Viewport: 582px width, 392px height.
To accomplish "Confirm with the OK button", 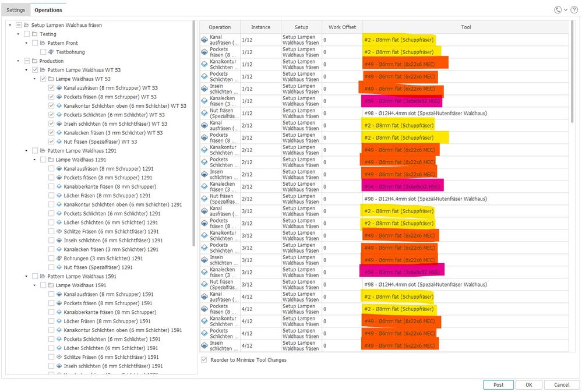I will coord(529,384).
